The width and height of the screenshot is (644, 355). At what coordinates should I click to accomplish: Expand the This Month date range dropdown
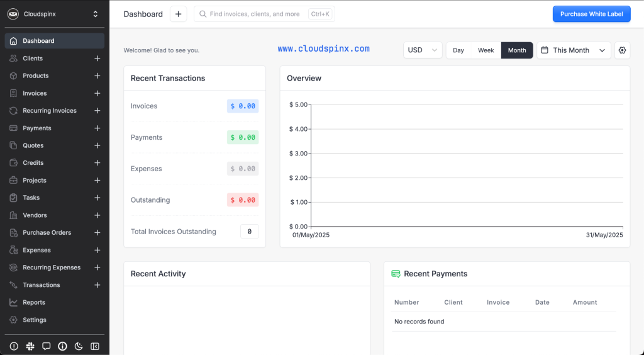(x=574, y=50)
